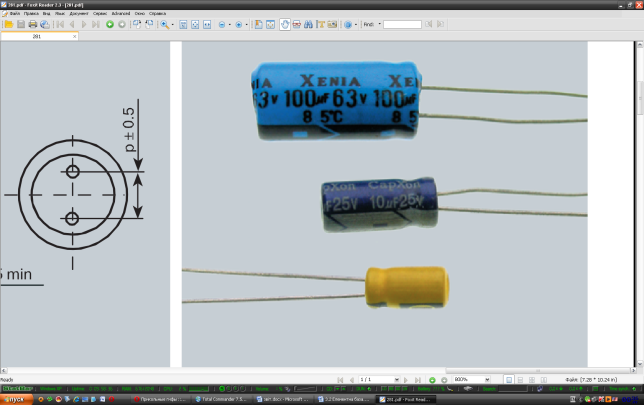The width and height of the screenshot is (644, 405).
Task: Enable facing pages layout view
Action: point(532,380)
